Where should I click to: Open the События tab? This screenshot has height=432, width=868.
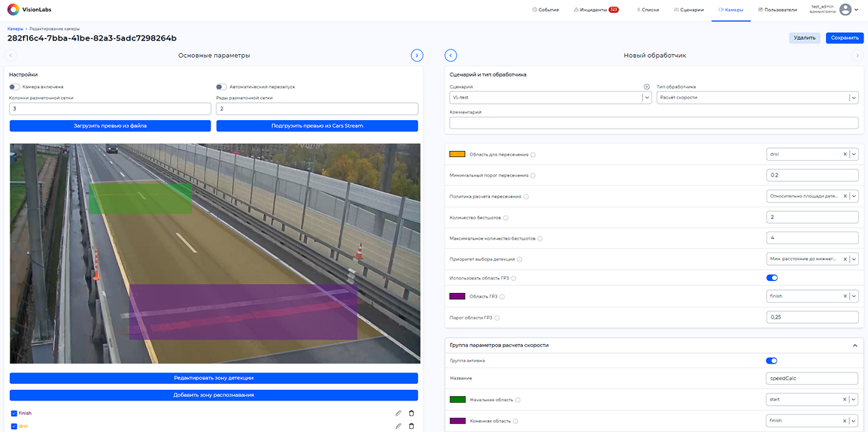click(x=545, y=10)
